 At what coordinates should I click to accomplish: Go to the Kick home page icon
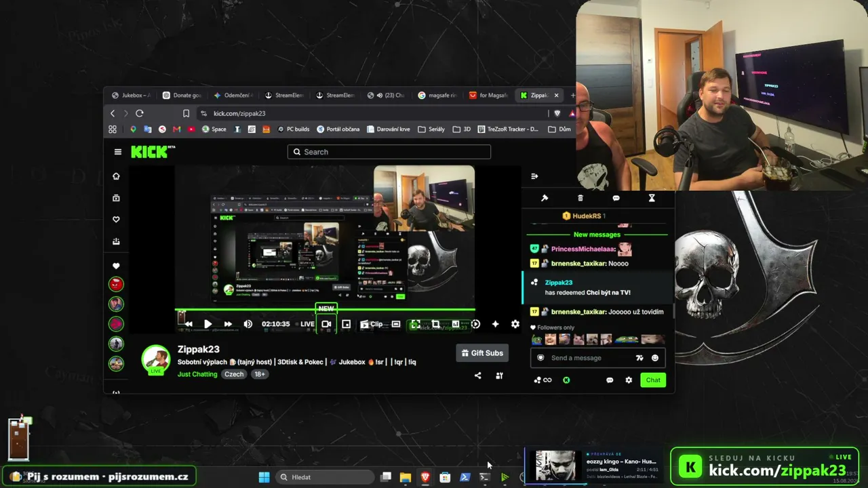pyautogui.click(x=116, y=176)
